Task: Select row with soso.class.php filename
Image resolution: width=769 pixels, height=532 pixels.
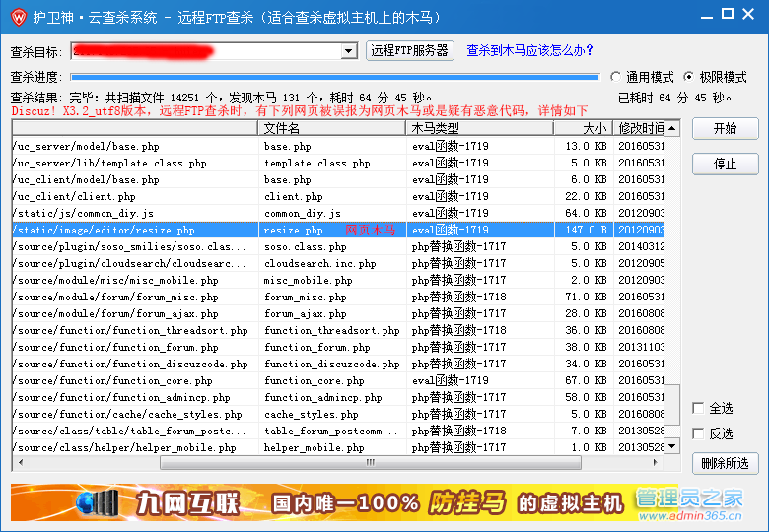Action: [338, 246]
